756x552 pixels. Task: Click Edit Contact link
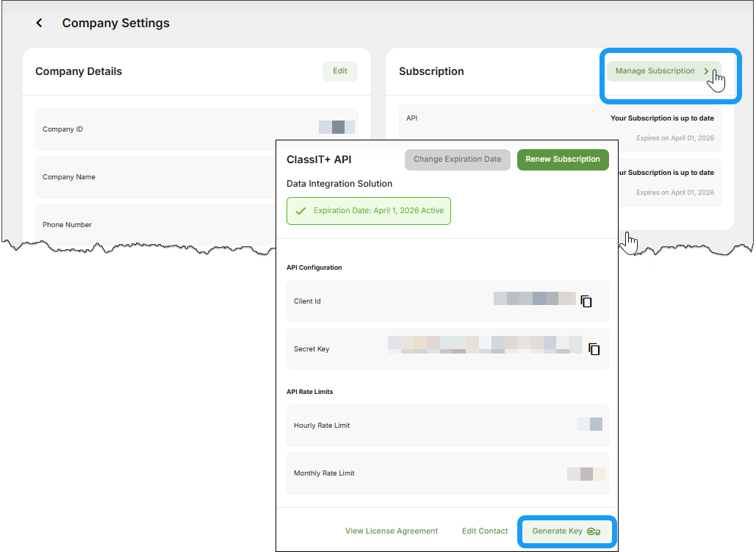click(x=484, y=531)
